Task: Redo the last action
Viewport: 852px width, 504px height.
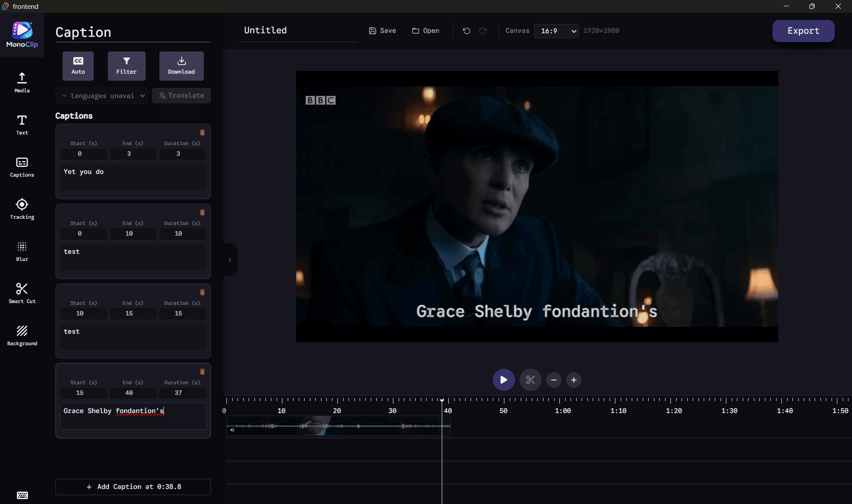Action: [x=483, y=31]
